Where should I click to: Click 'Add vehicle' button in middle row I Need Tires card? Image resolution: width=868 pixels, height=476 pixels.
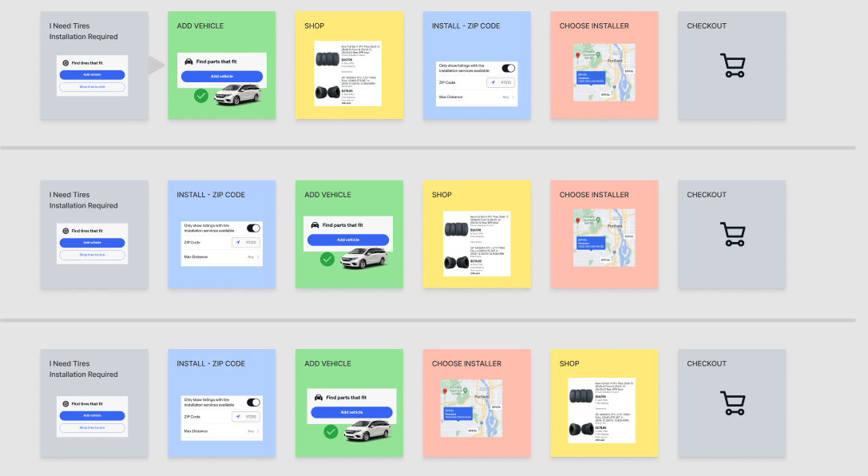coord(93,243)
